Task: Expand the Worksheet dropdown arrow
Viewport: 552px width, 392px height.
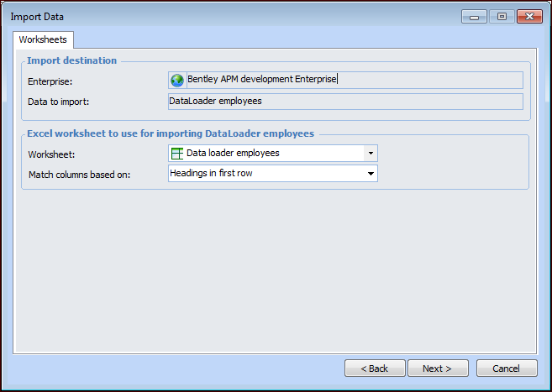Action: click(370, 154)
